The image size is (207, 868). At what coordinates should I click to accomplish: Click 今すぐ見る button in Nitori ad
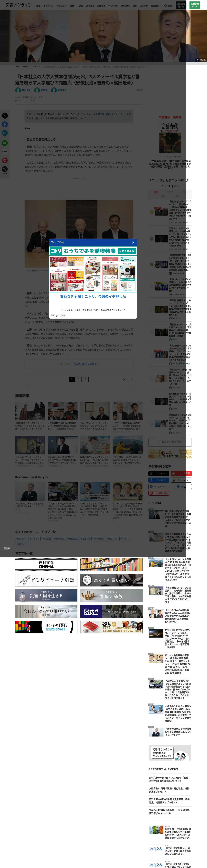coord(127,251)
